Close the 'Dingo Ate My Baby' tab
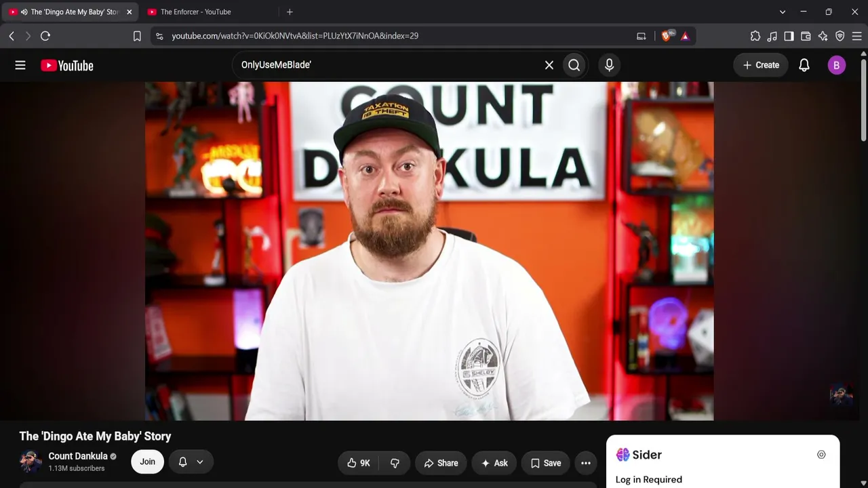This screenshot has height=488, width=868. point(129,12)
